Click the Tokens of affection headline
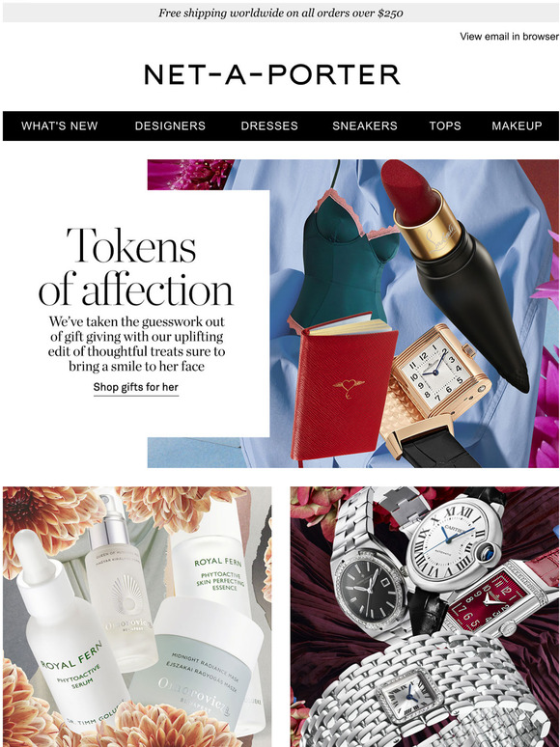Image resolution: width=560 pixels, height=747 pixels. point(136,266)
